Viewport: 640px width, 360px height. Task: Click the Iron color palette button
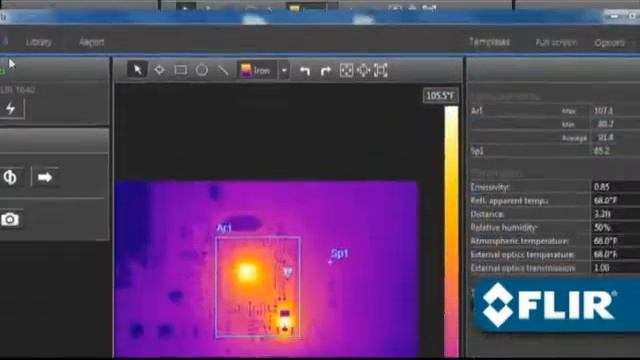point(256,71)
